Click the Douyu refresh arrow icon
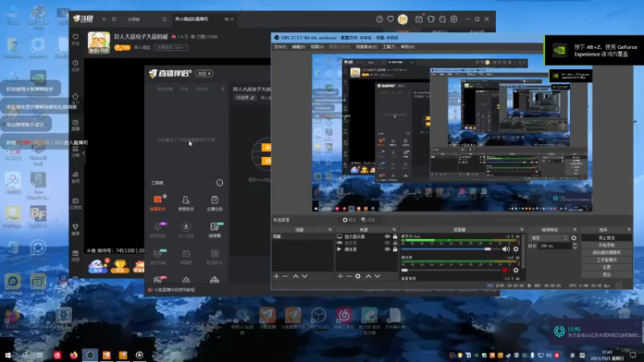Viewport: 644px width, 362px height. coord(114,19)
